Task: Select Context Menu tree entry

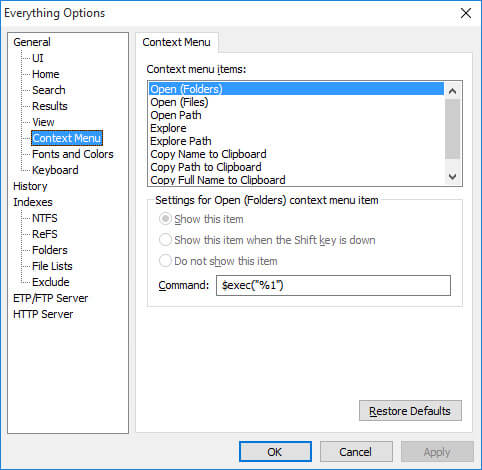Action: 67,138
